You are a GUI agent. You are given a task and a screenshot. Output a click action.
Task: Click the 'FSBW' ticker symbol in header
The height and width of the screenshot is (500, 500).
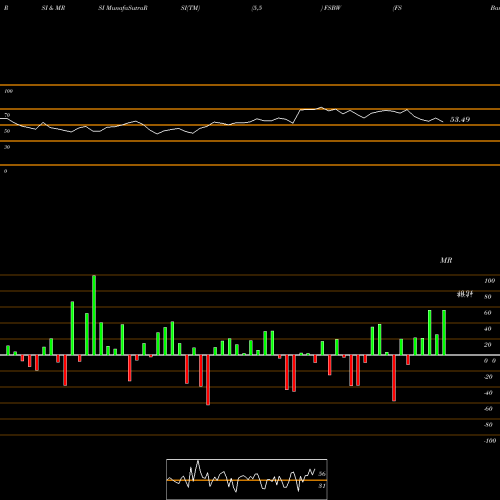332,8
